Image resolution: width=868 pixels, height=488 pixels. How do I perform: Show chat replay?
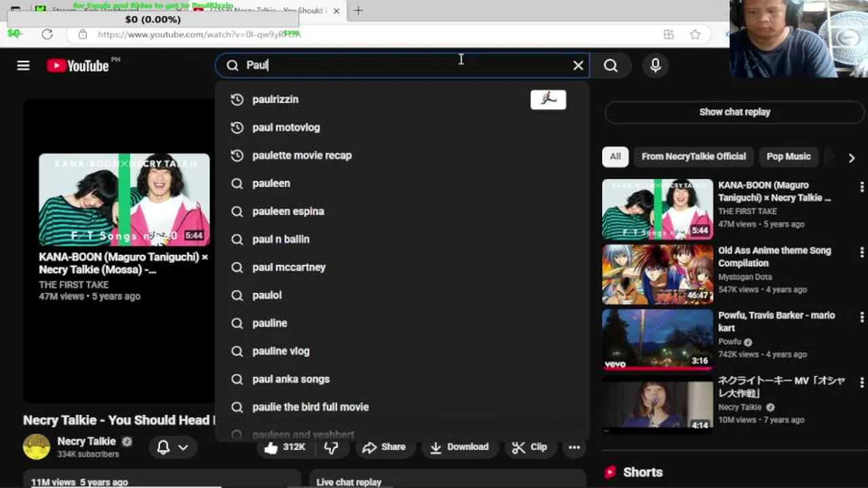734,112
